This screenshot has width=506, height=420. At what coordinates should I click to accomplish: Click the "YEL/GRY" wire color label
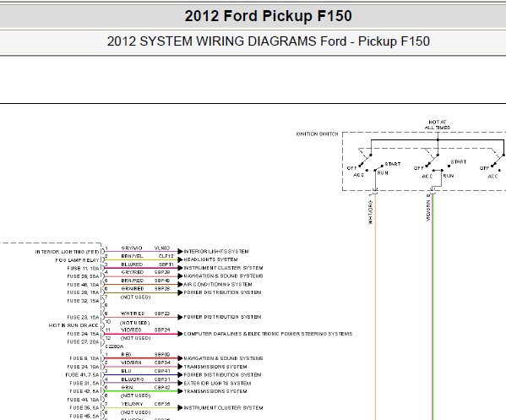point(132,404)
